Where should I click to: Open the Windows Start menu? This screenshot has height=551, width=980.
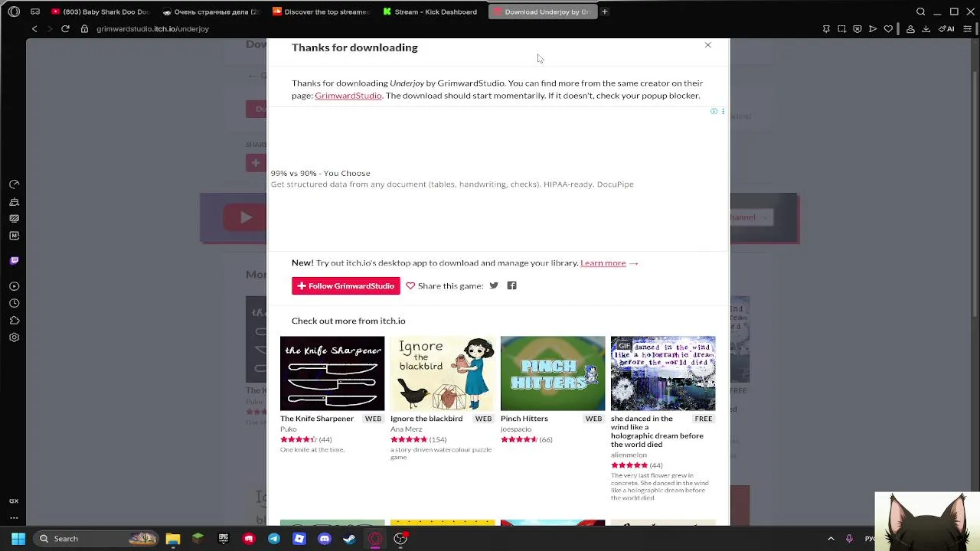[x=18, y=539]
